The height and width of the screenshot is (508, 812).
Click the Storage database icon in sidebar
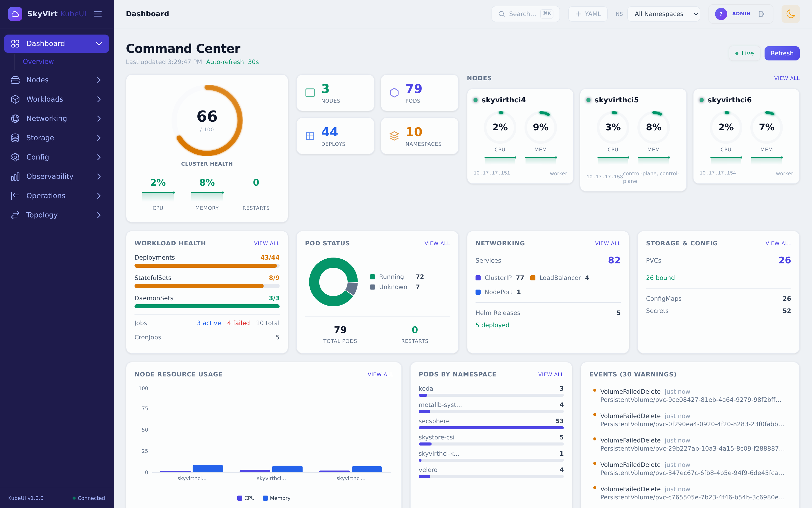(15, 138)
